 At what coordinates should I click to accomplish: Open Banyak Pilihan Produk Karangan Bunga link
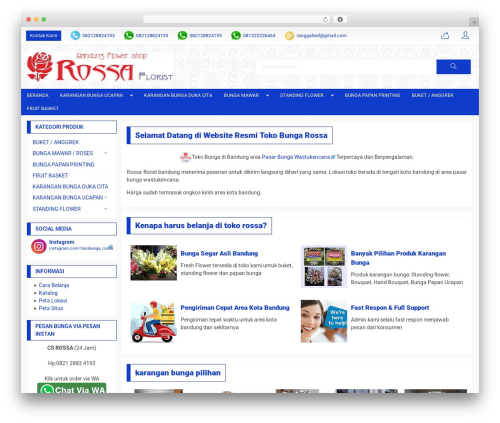coord(398,258)
